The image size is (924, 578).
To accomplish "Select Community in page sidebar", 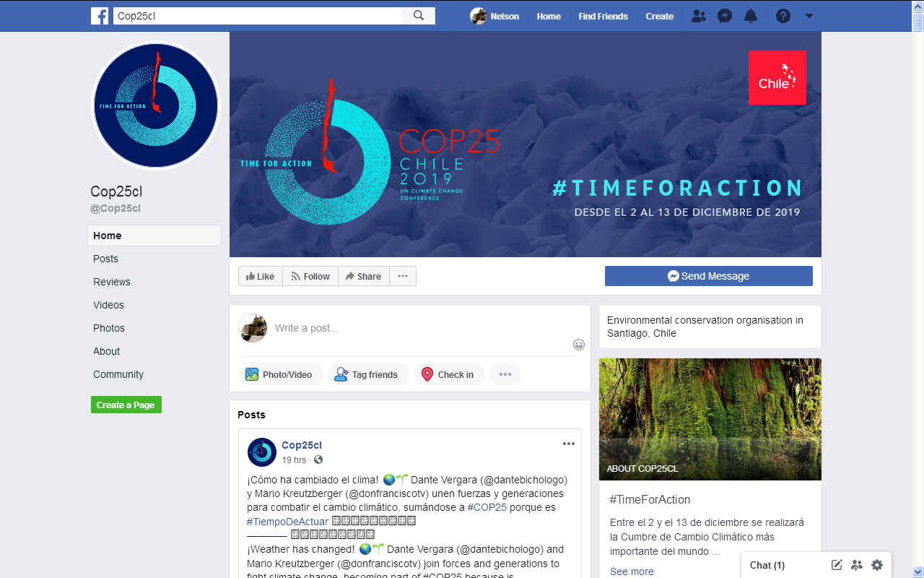I will 118,374.
